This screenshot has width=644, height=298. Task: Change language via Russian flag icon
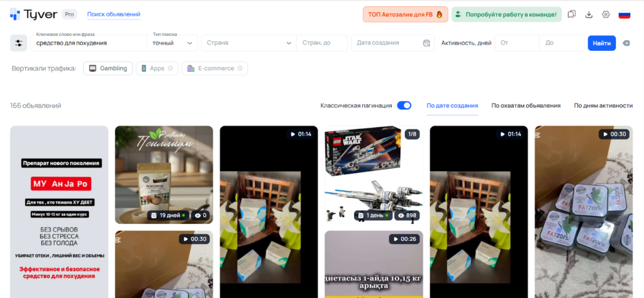click(625, 15)
